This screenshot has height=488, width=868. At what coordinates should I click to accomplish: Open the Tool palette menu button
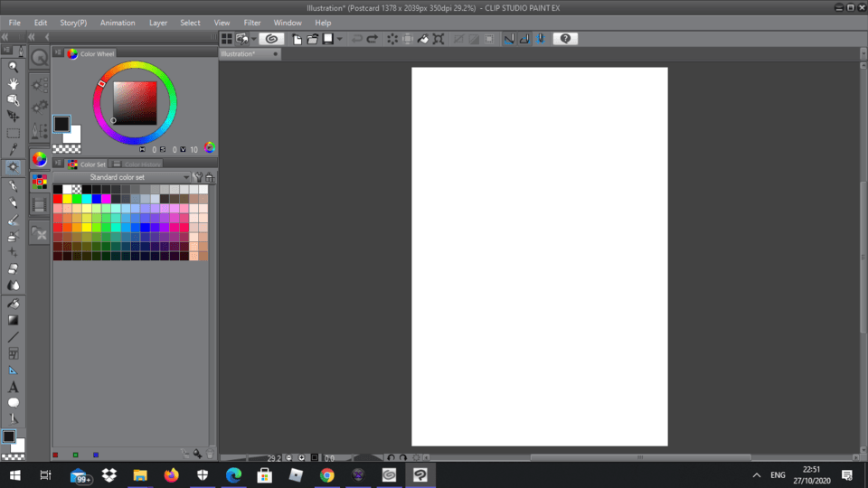click(6, 51)
